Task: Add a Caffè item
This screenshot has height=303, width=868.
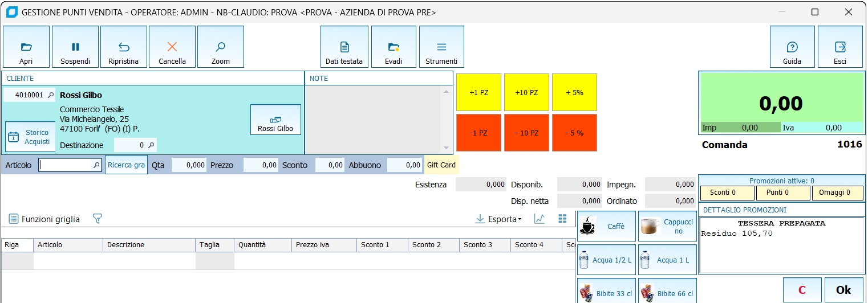Action: click(606, 226)
